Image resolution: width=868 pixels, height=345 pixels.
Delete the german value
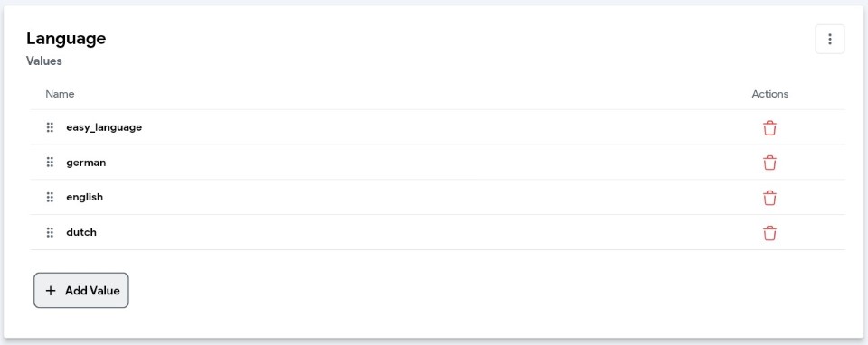pos(769,163)
